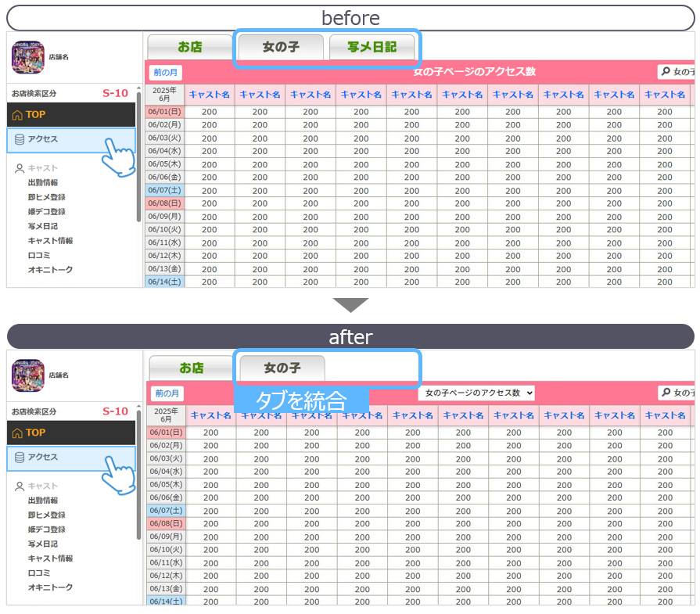The width and height of the screenshot is (700, 614).
Task: Select the 女の子 tab in the after panel
Action: click(x=282, y=368)
